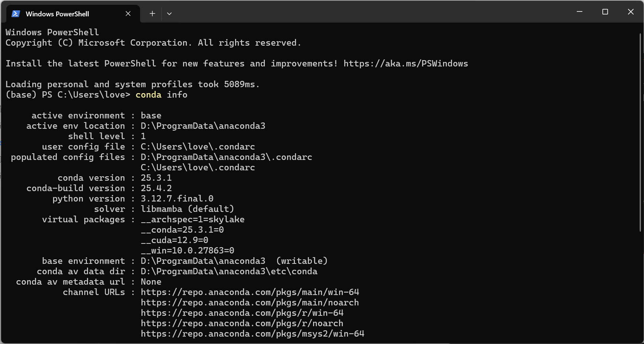
Task: Open the pkgs/r/noarch channel URL
Action: tap(242, 323)
